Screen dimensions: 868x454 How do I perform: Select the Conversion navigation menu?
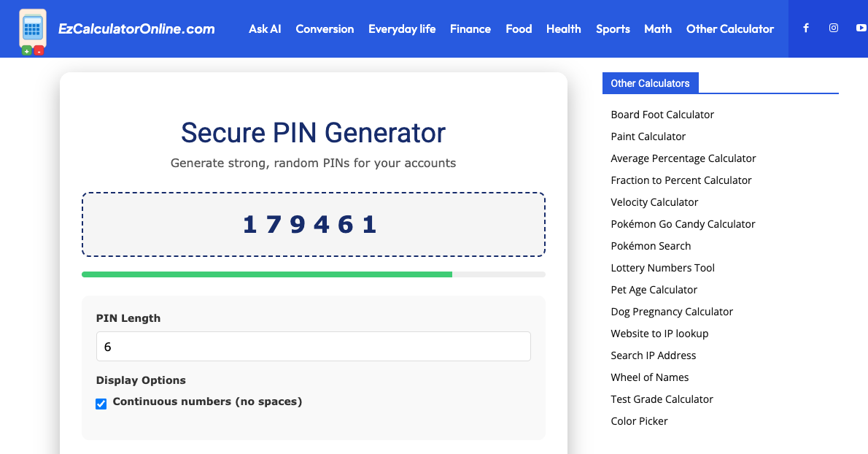click(325, 28)
